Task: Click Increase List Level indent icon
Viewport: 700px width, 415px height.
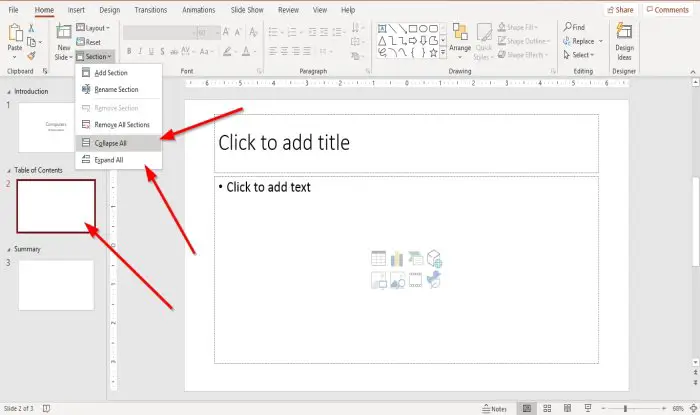Action: [x=324, y=32]
